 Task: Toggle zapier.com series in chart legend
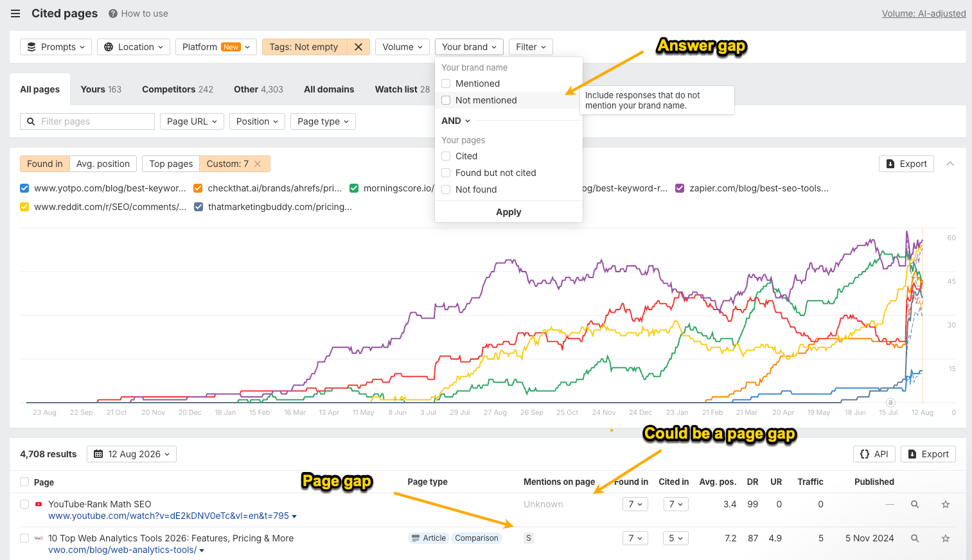(x=680, y=188)
